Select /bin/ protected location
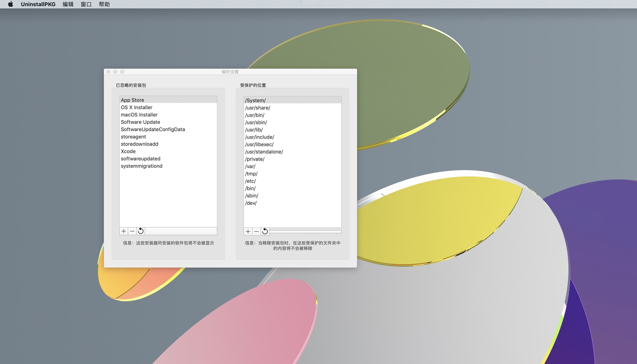Viewport: 637px width, 364px height. pos(293,189)
